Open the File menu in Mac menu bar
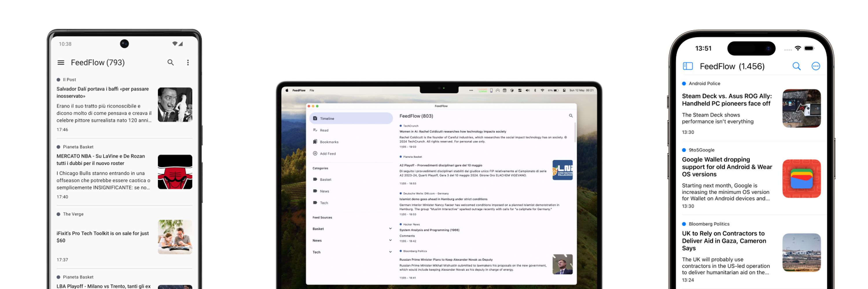This screenshot has width=868, height=289. [x=312, y=90]
